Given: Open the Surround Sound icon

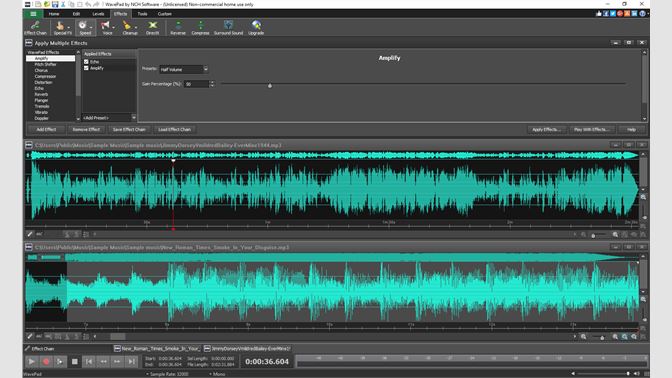Looking at the screenshot, I should [228, 28].
